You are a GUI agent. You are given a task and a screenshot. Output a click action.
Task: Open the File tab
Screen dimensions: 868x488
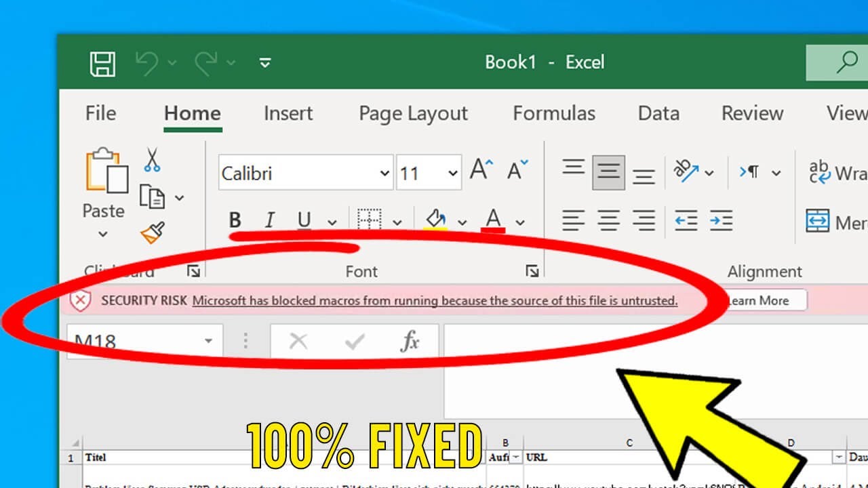[100, 113]
